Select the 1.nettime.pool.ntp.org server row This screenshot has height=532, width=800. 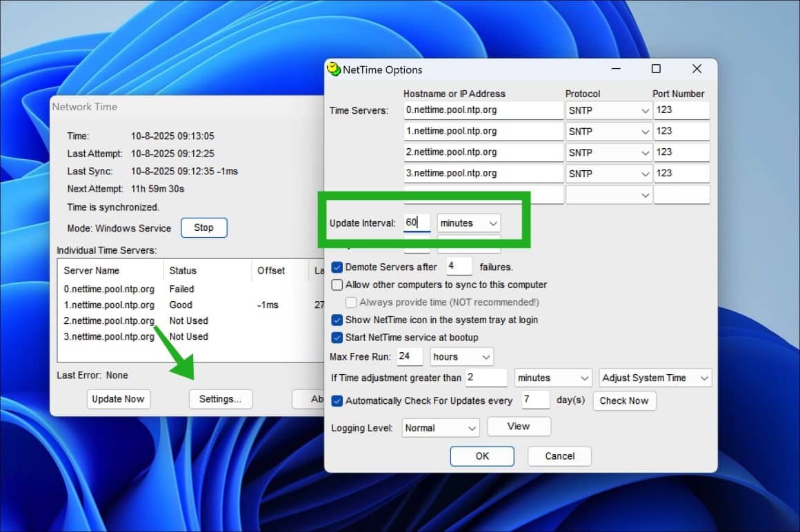(x=109, y=305)
